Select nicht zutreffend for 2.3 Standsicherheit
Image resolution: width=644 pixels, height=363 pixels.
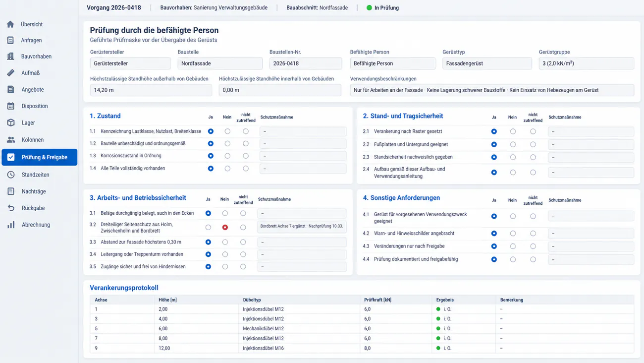pyautogui.click(x=533, y=157)
